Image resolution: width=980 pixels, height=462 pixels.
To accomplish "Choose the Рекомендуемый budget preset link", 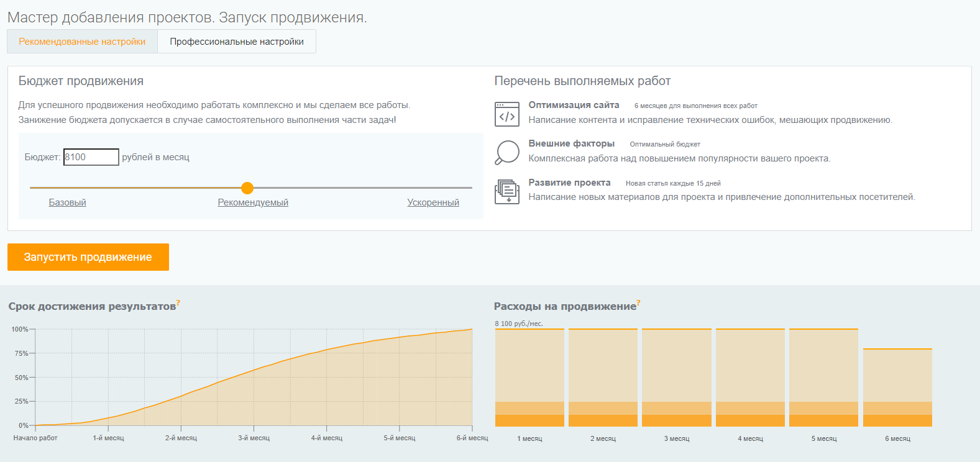I will (x=253, y=202).
